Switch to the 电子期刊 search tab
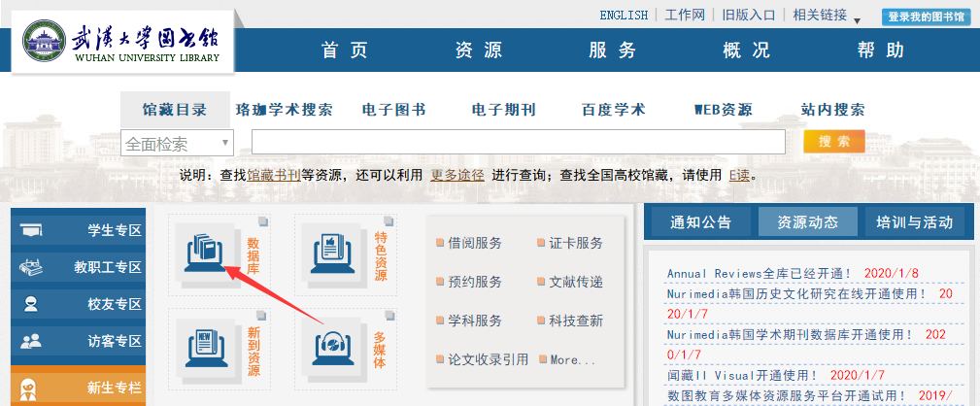 (503, 110)
